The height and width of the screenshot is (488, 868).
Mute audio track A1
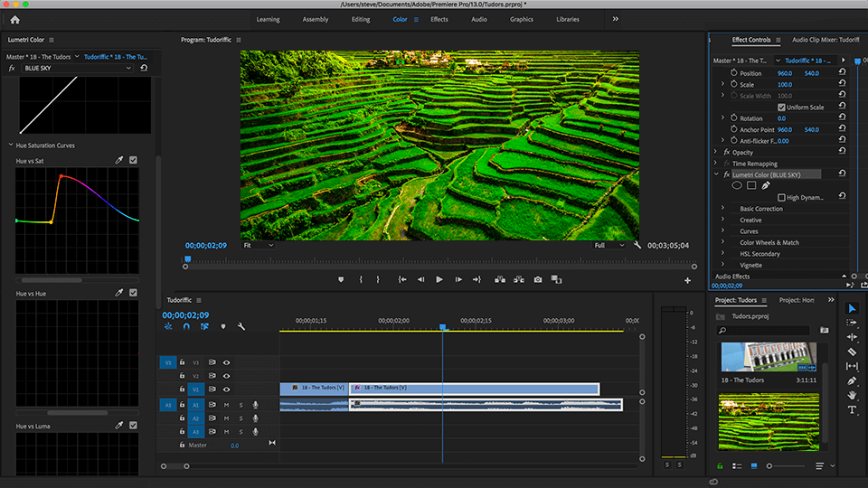click(x=226, y=405)
